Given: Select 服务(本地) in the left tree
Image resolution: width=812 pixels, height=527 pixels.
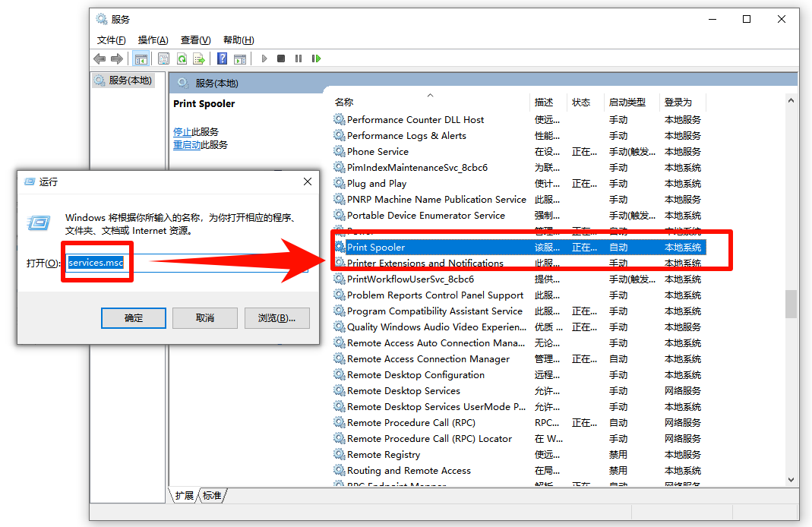Looking at the screenshot, I should [123, 80].
